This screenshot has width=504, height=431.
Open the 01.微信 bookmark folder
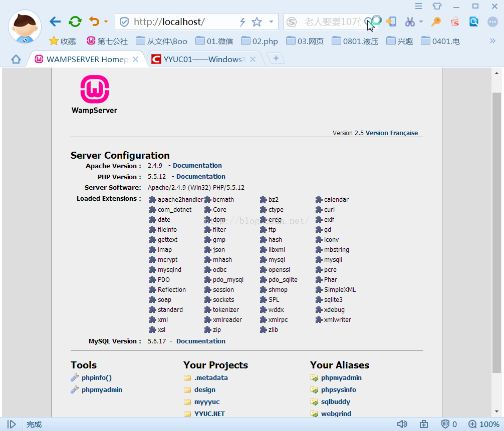(214, 41)
